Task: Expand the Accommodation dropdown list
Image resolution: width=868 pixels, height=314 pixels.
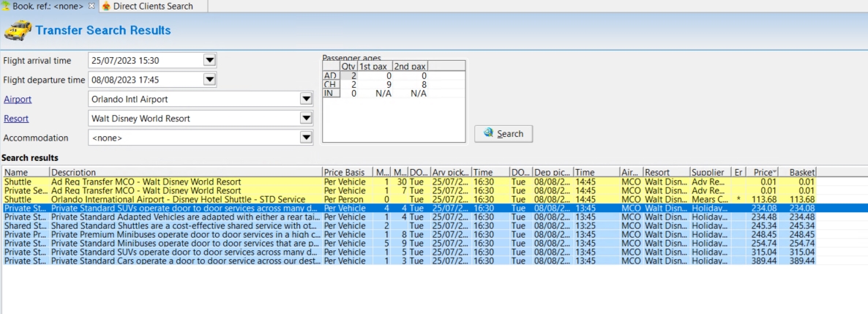Action: pyautogui.click(x=306, y=138)
